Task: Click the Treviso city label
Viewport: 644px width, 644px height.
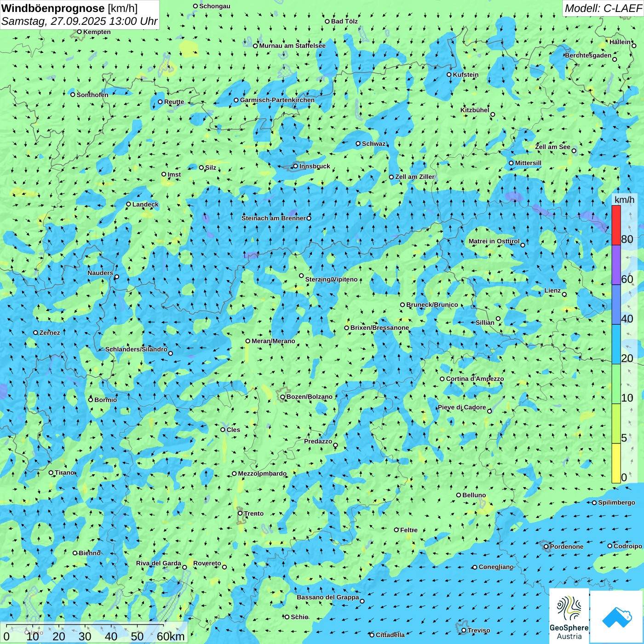Action: 479,630
